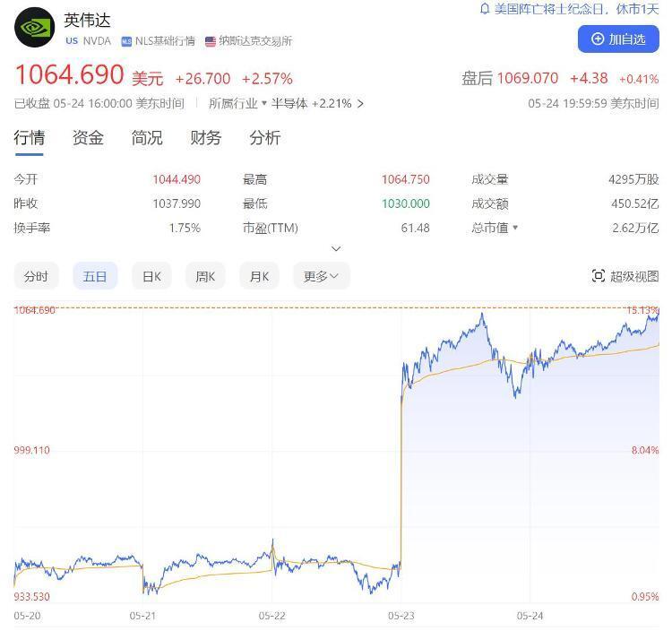Expand the 总市值 dropdown arrow
The height and width of the screenshot is (631, 672).
[515, 228]
